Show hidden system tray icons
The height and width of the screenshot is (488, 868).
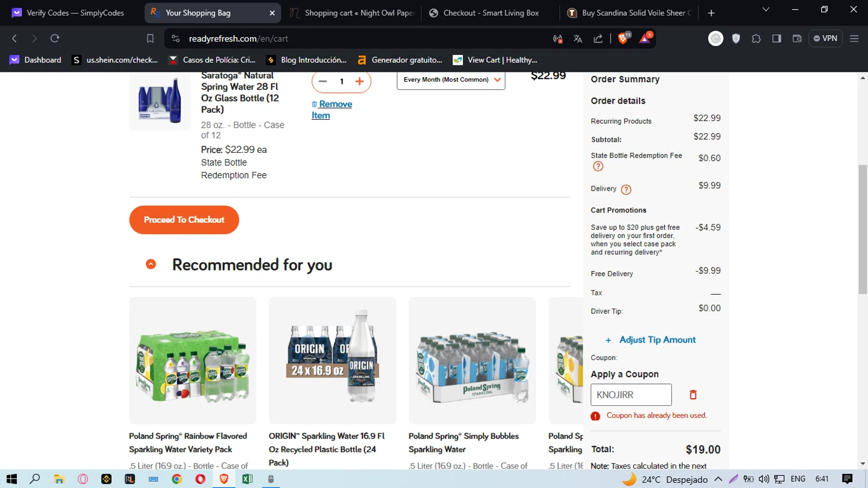tap(718, 479)
